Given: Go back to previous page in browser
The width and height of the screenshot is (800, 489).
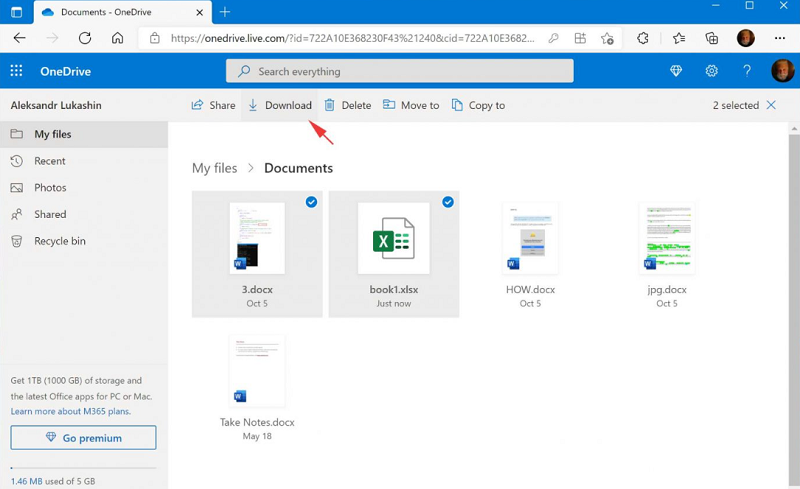Looking at the screenshot, I should tap(19, 38).
